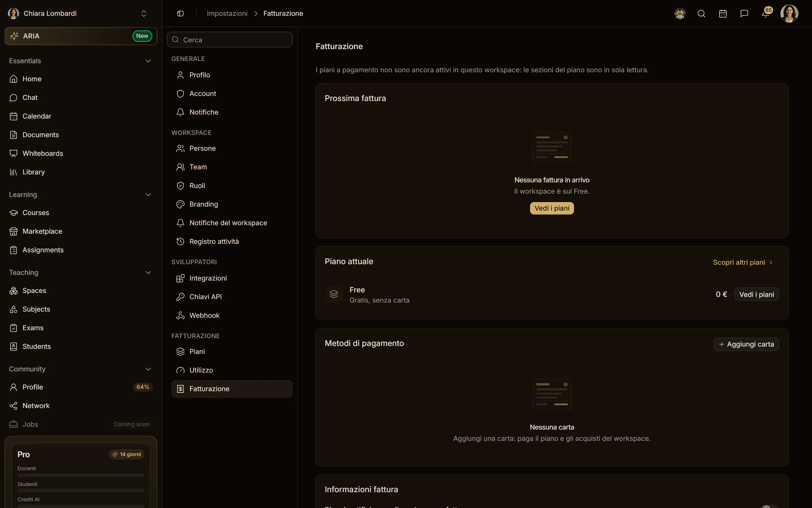Open Marketplace in sidebar

81,231
